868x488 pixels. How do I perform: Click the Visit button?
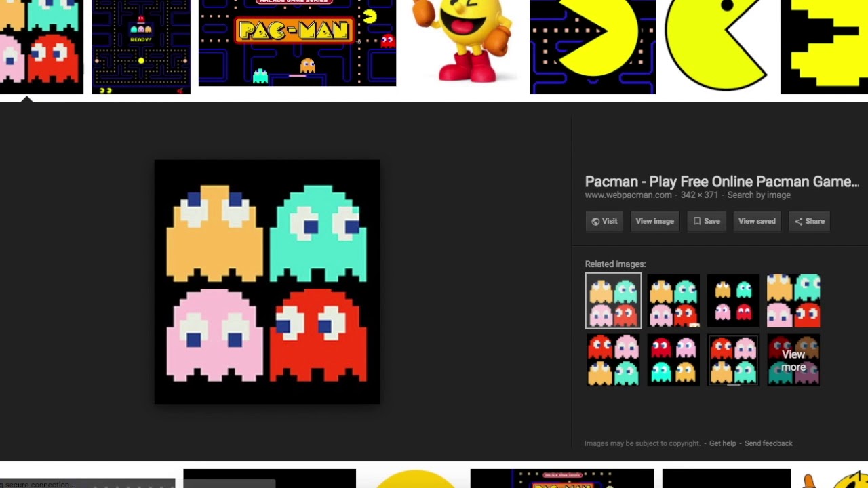[x=604, y=221]
